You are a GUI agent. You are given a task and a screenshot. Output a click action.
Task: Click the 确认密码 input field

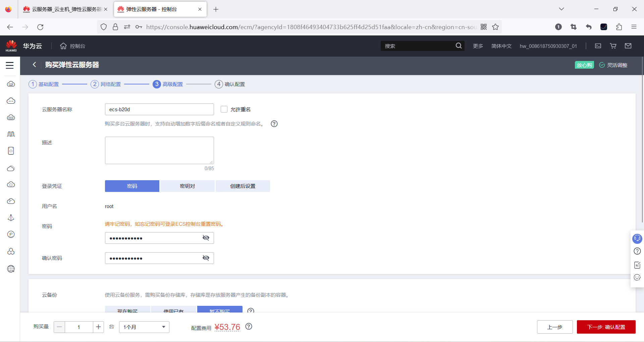[x=159, y=258]
